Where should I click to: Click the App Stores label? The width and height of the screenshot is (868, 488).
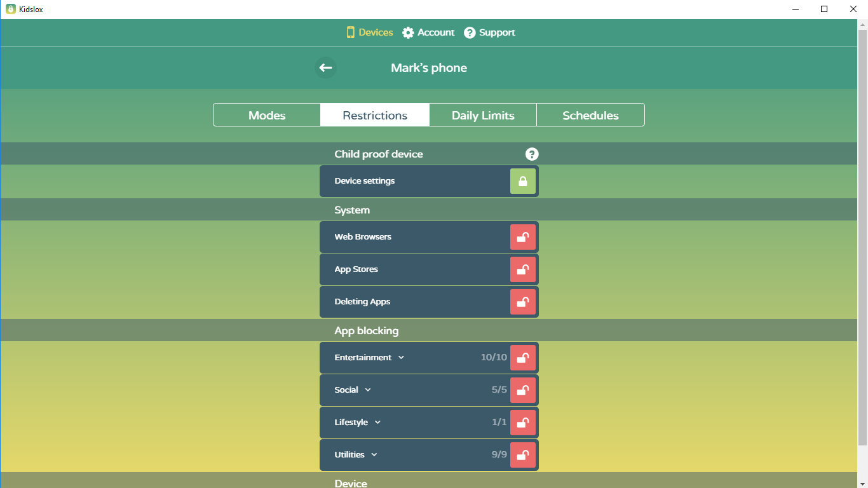click(x=356, y=269)
